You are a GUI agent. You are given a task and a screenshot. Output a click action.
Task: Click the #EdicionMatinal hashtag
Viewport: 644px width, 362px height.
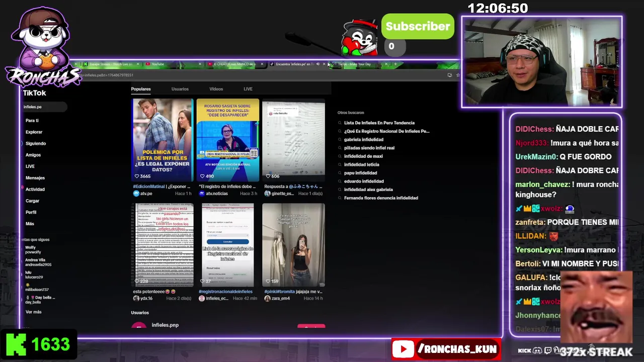(x=149, y=187)
